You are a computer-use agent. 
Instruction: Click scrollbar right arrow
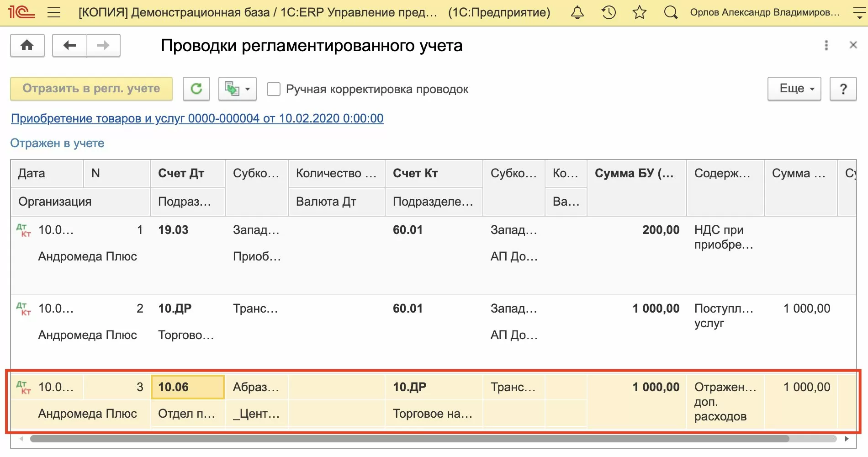[847, 439]
